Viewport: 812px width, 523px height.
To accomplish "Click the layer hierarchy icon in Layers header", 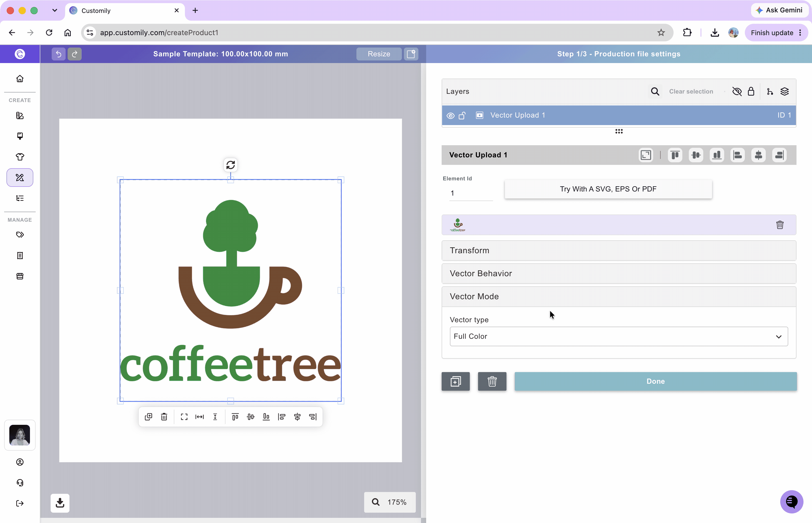I will [770, 91].
